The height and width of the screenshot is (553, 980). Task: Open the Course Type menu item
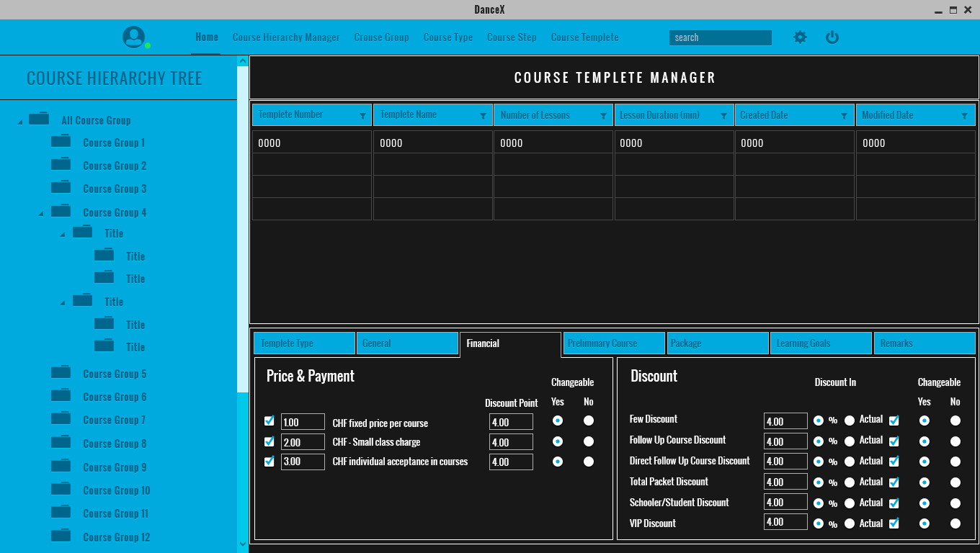tap(448, 37)
